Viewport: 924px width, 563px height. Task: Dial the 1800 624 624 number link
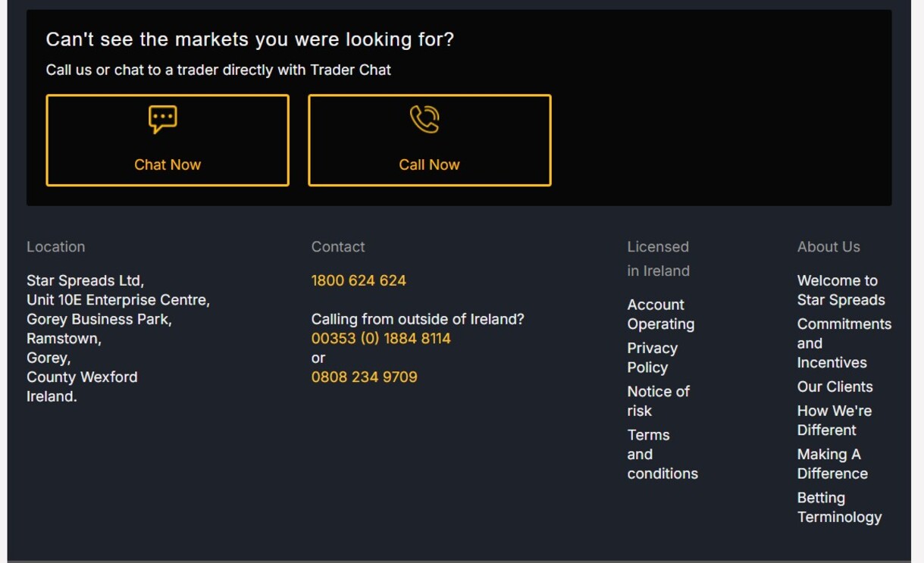coord(358,280)
